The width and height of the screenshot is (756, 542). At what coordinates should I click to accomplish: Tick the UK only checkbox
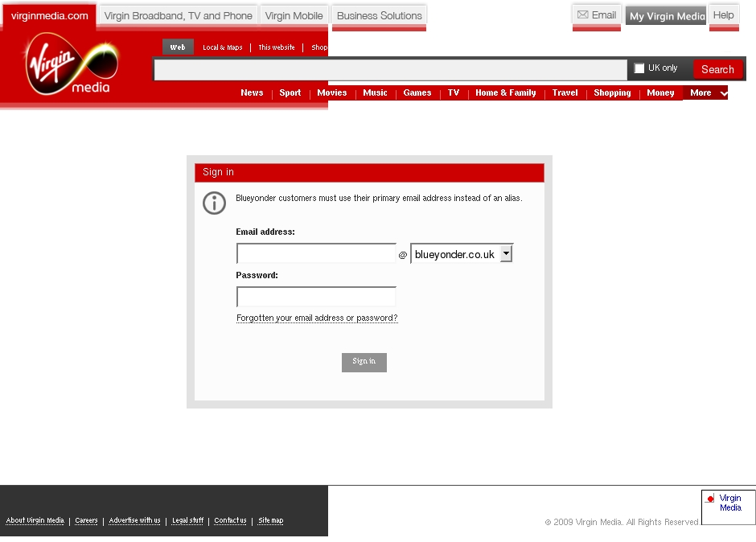pos(639,68)
